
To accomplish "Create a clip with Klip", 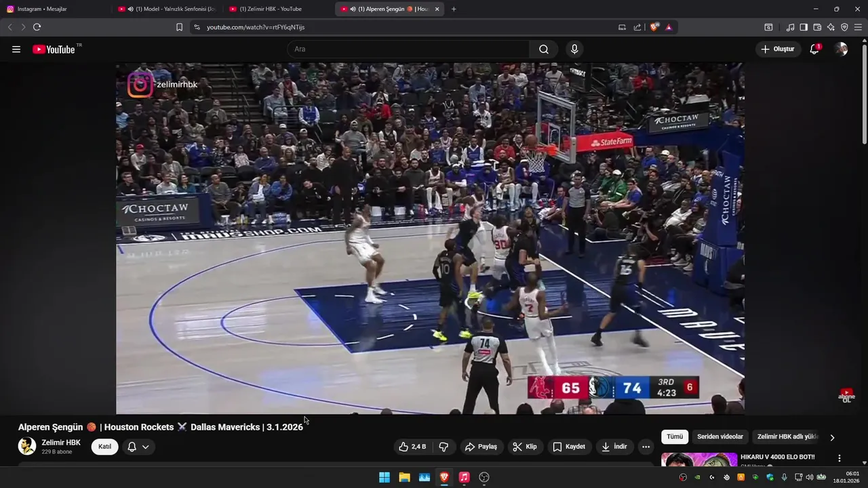I will [525, 447].
